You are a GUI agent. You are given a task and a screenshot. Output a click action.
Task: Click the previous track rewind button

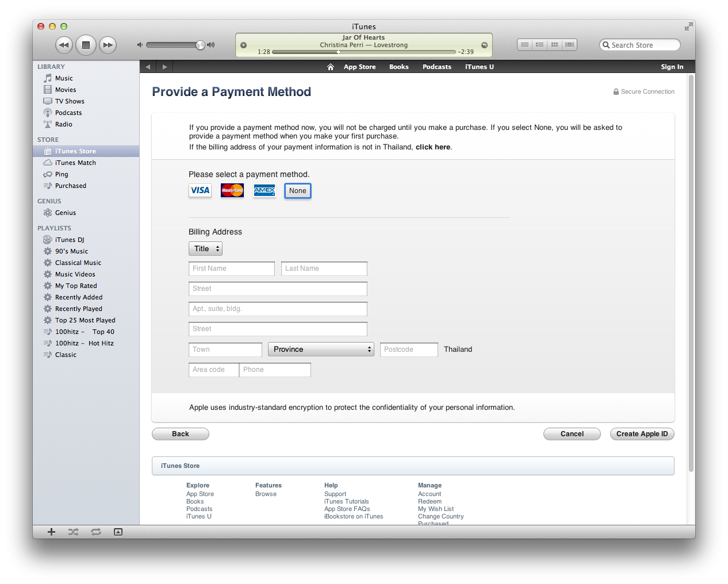click(x=64, y=45)
